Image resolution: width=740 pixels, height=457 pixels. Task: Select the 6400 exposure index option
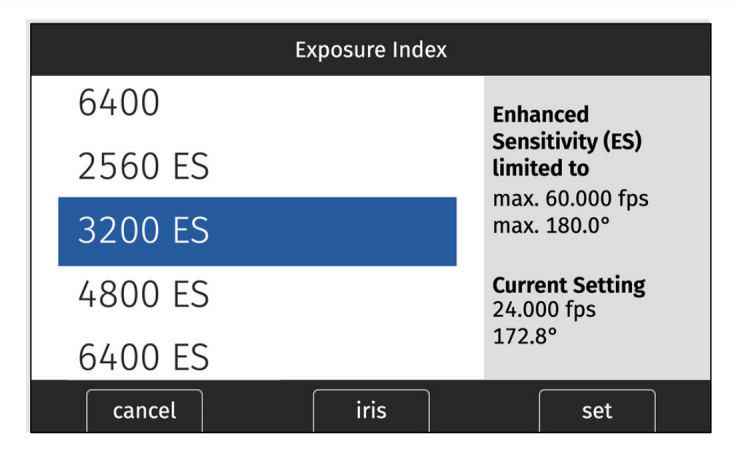pos(118,104)
